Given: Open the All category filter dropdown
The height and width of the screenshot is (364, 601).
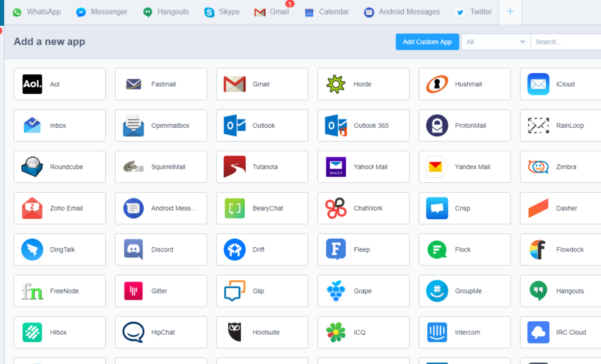Looking at the screenshot, I should pyautogui.click(x=496, y=42).
